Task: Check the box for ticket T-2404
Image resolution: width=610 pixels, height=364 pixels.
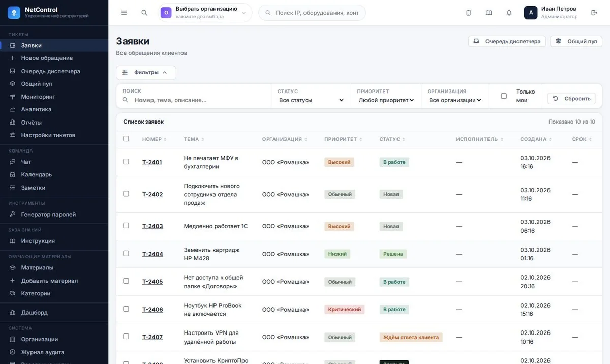Action: click(x=126, y=253)
